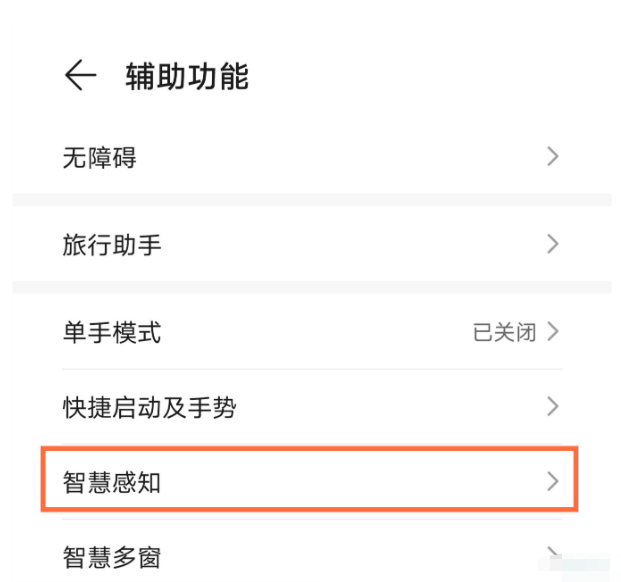Viewport: 621px width, 582px height.
Task: Tap the chevron for 快捷启动及手势
Action: (x=553, y=407)
